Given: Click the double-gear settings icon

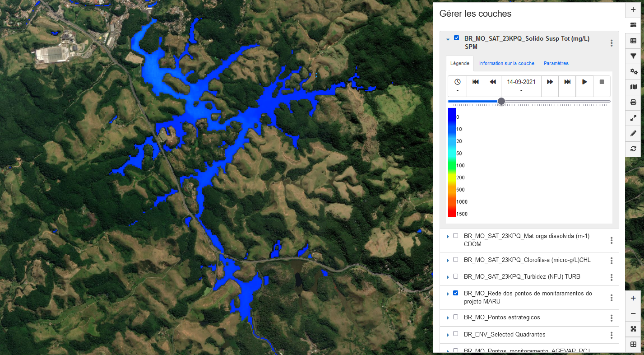Looking at the screenshot, I should [x=633, y=71].
